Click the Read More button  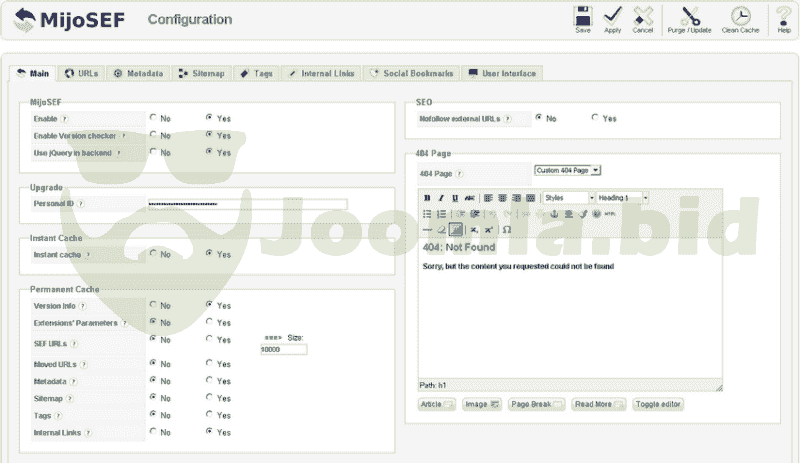pyautogui.click(x=598, y=404)
